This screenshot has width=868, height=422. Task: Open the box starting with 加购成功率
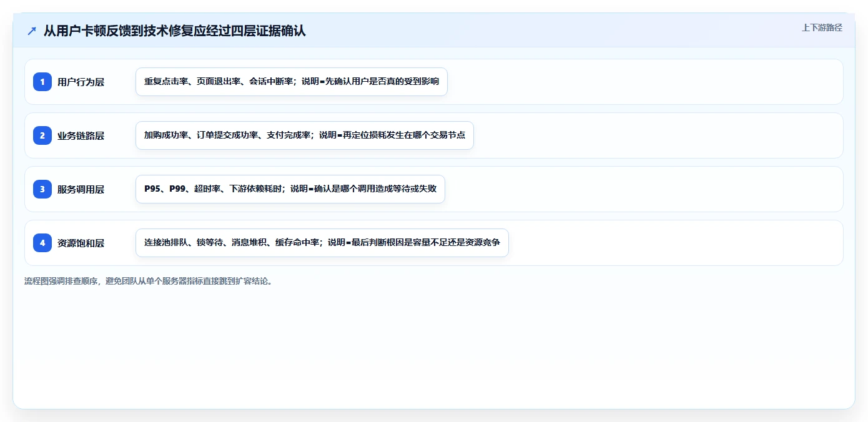[305, 135]
